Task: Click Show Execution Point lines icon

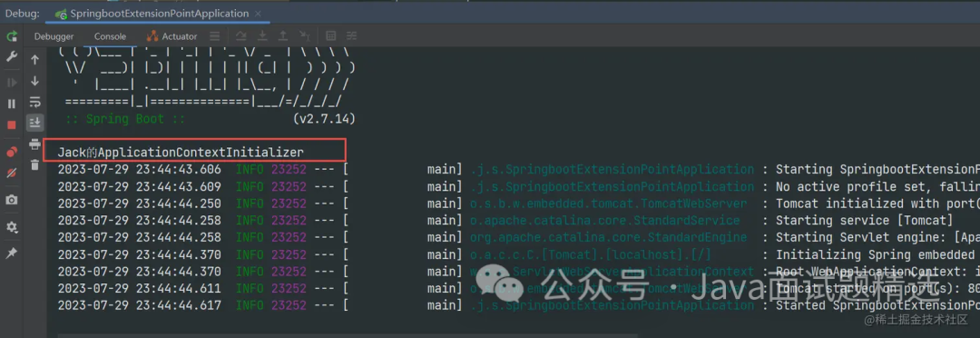Action: pyautogui.click(x=214, y=36)
